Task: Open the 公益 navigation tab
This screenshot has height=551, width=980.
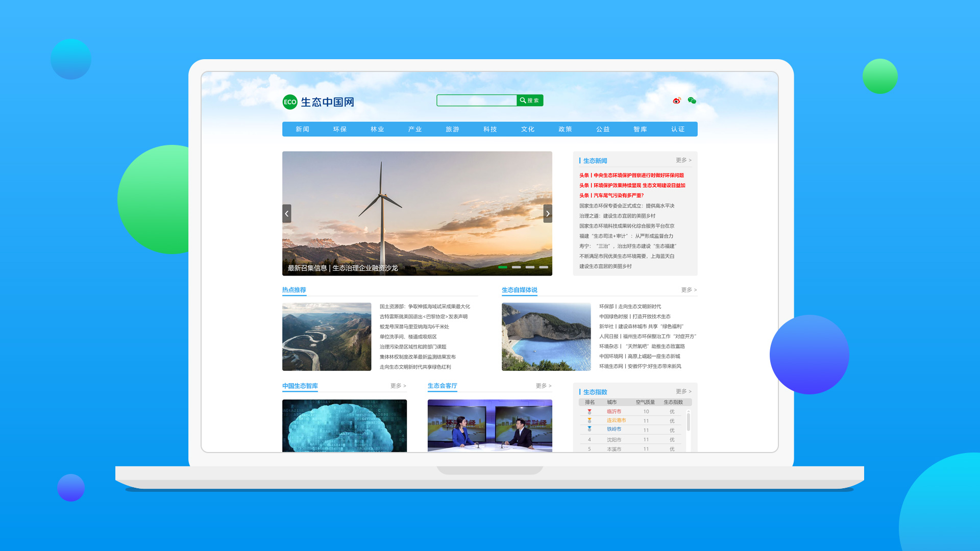Action: coord(603,129)
